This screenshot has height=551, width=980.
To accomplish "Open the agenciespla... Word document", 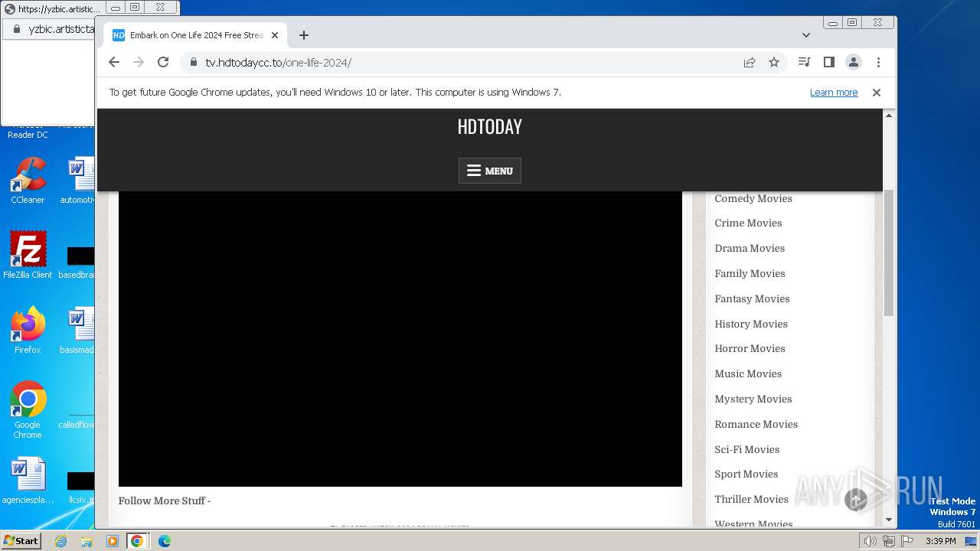I will pos(28,481).
